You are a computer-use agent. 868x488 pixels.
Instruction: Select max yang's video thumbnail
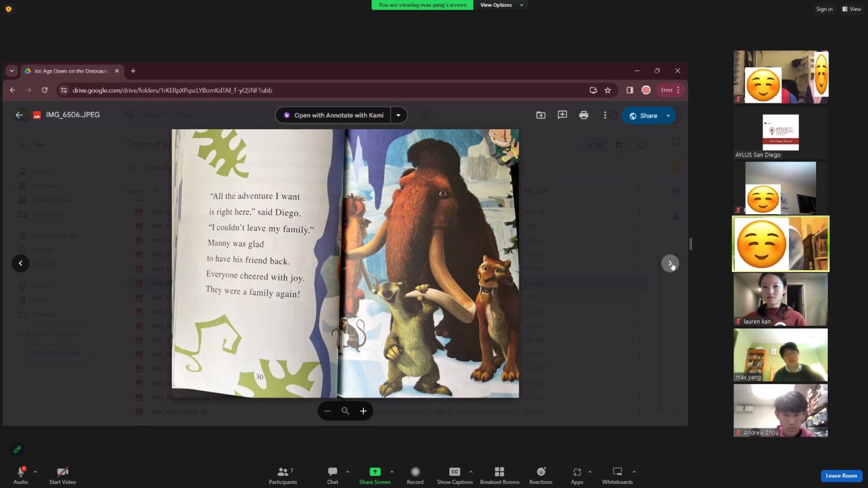click(780, 355)
